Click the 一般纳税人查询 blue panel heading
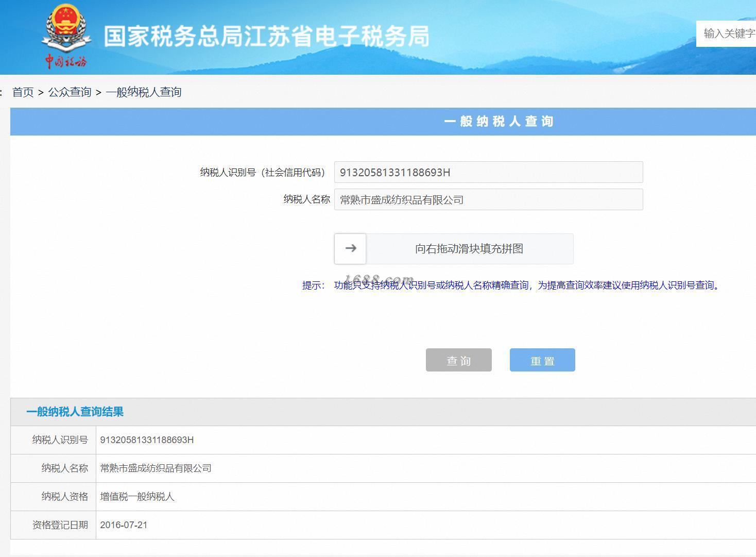Screen dimensions: 756x557 (499, 122)
